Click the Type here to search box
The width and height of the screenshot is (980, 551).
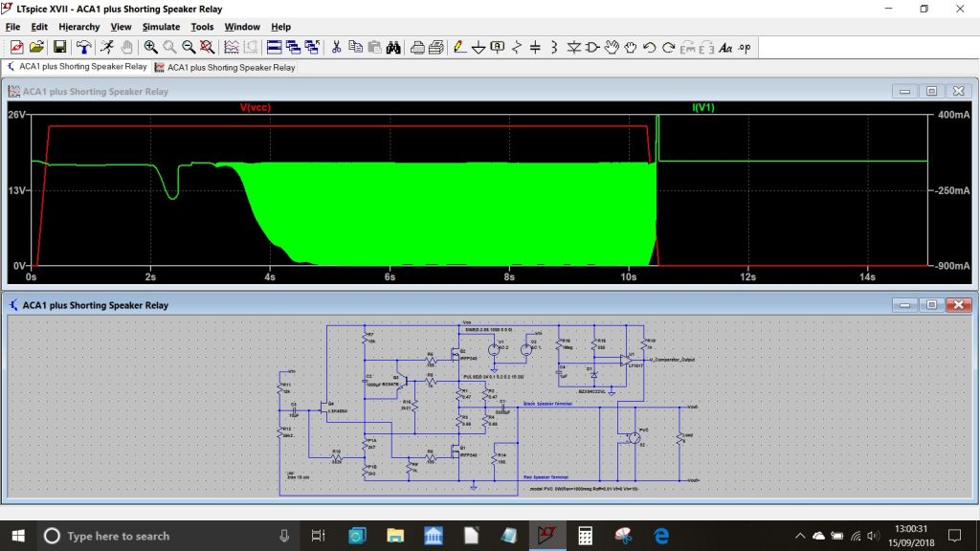click(x=168, y=536)
